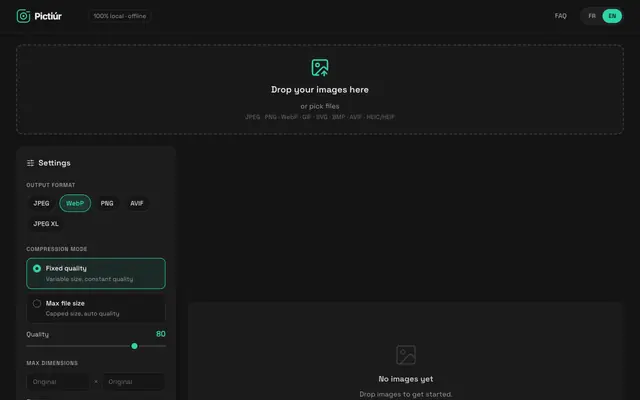Switch language to EN
The width and height of the screenshot is (640, 400).
[612, 16]
